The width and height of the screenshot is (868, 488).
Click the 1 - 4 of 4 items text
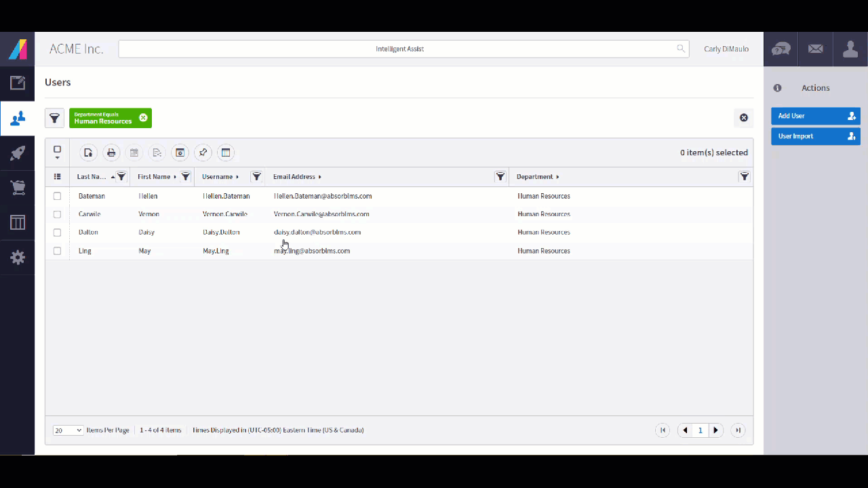[161, 430]
